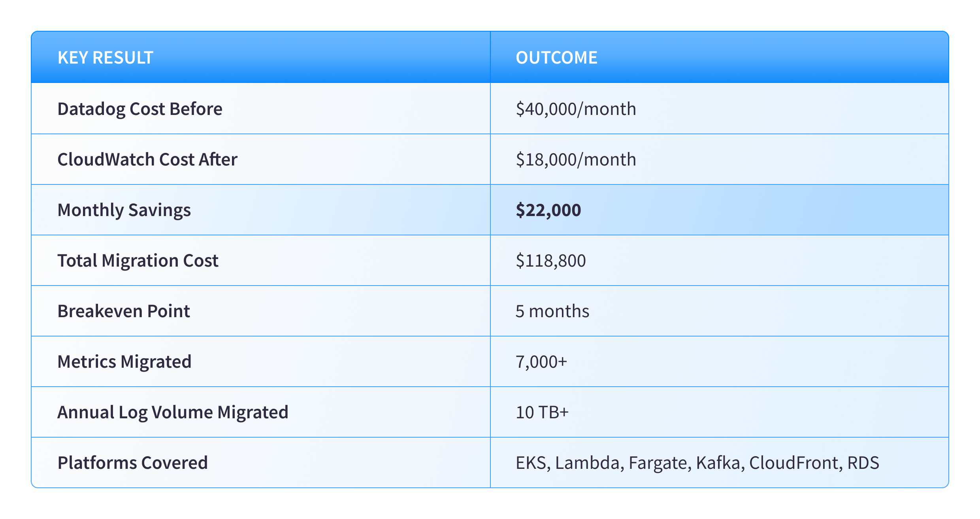Click the OUTCOME column header
Image resolution: width=980 pixels, height=519 pixels.
[x=556, y=58]
